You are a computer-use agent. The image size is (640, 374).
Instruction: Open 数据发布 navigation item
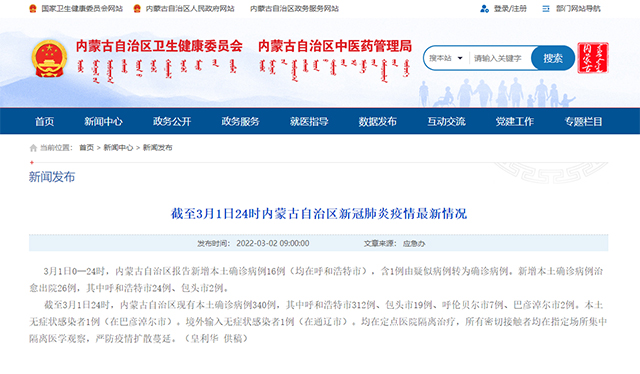pos(378,121)
